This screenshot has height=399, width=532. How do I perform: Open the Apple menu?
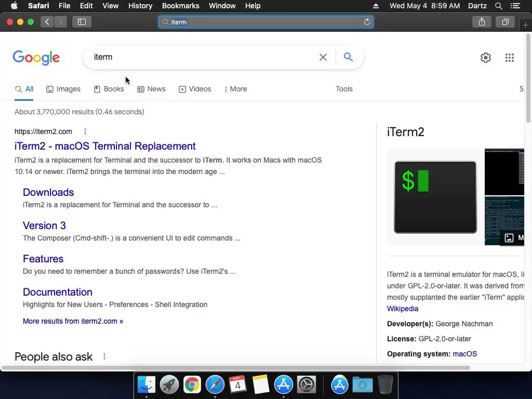[14, 6]
